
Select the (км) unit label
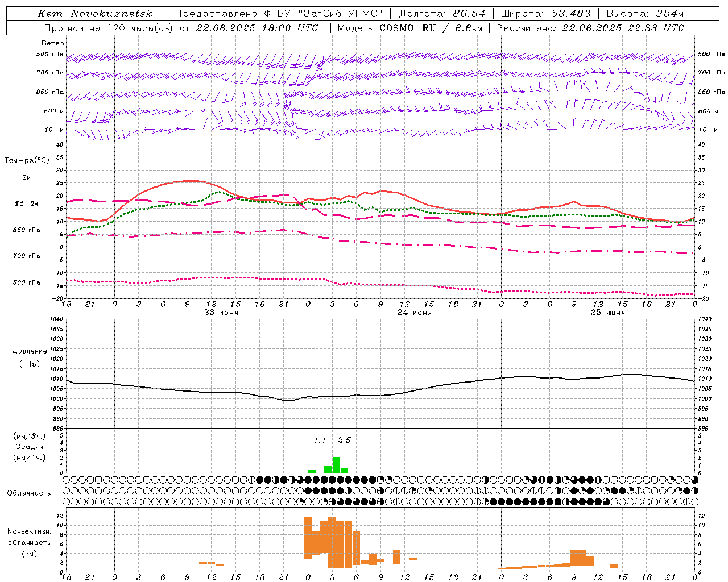coord(30,553)
